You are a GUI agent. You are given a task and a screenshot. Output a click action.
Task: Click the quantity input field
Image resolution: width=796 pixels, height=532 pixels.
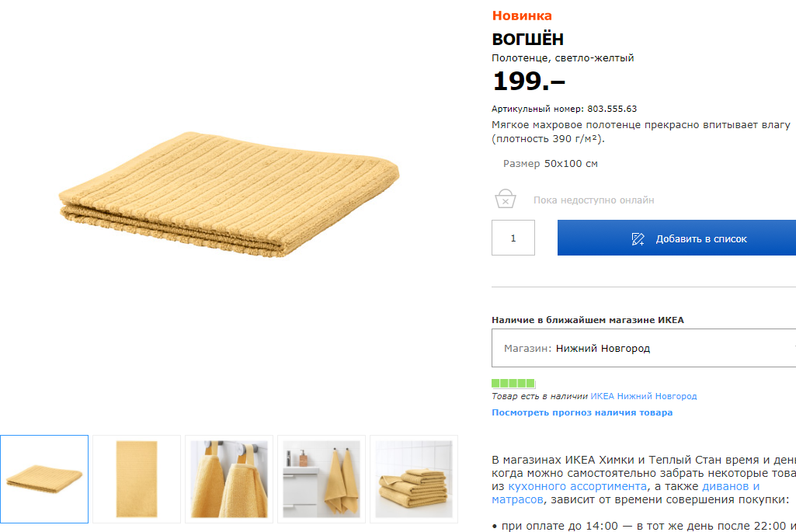coord(513,238)
